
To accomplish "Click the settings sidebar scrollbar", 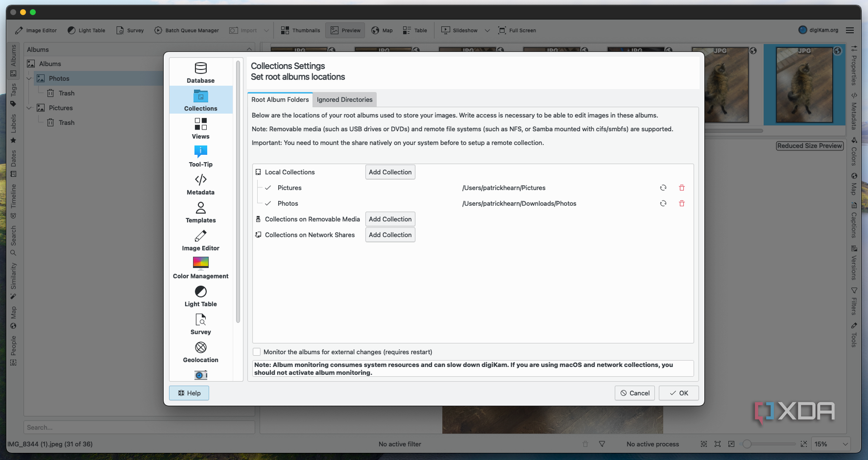I will [238, 192].
